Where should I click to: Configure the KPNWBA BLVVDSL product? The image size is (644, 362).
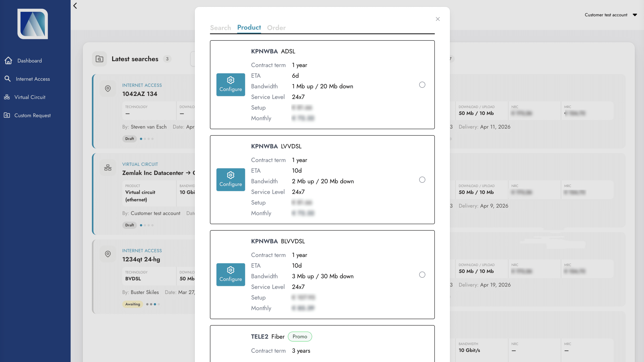[230, 274]
